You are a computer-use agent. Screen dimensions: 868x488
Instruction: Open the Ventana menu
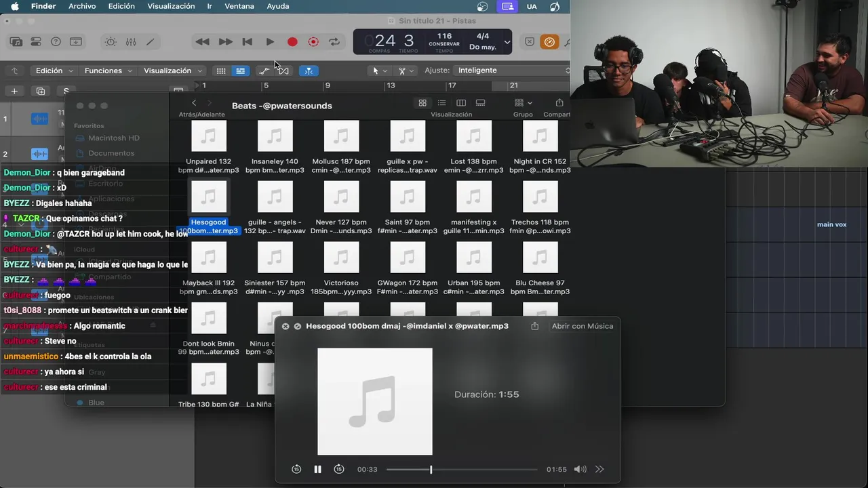click(x=239, y=6)
